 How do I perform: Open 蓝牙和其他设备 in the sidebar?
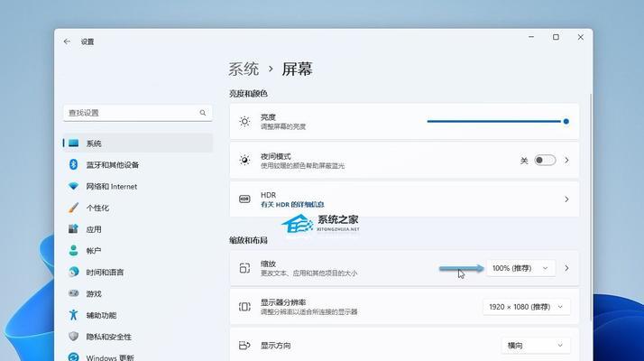point(138,165)
